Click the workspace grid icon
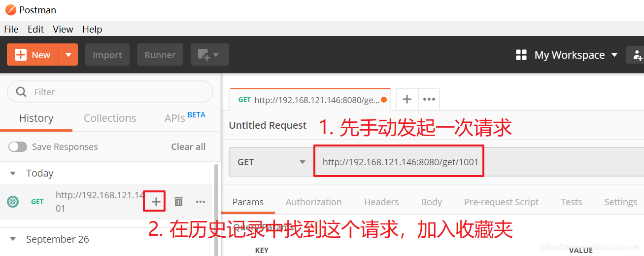The height and width of the screenshot is (256, 644). point(521,55)
